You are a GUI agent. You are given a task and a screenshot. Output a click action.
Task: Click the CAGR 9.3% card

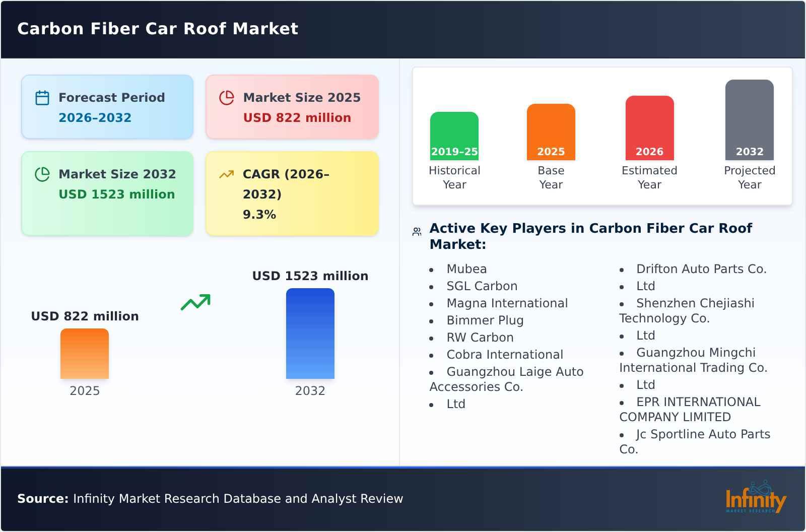[292, 193]
